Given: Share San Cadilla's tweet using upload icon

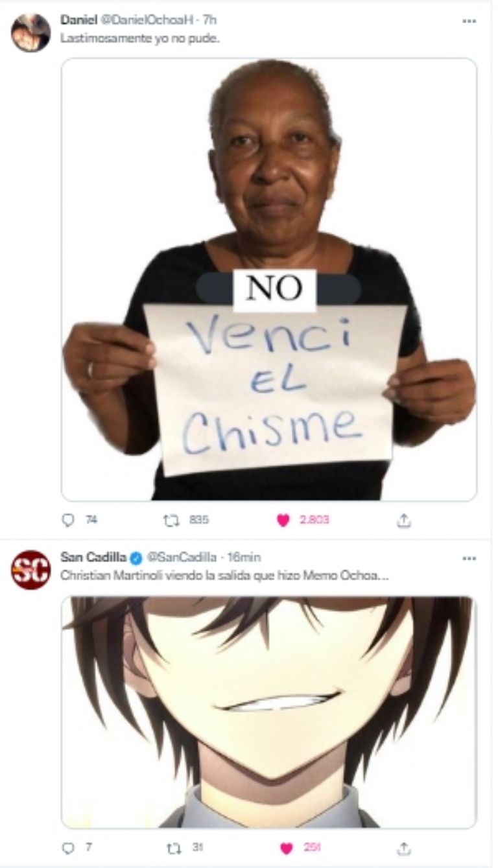Looking at the screenshot, I should coord(403,848).
